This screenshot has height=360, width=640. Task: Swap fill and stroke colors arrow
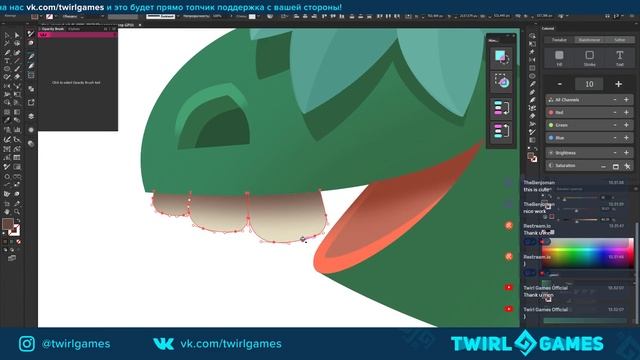[18, 221]
